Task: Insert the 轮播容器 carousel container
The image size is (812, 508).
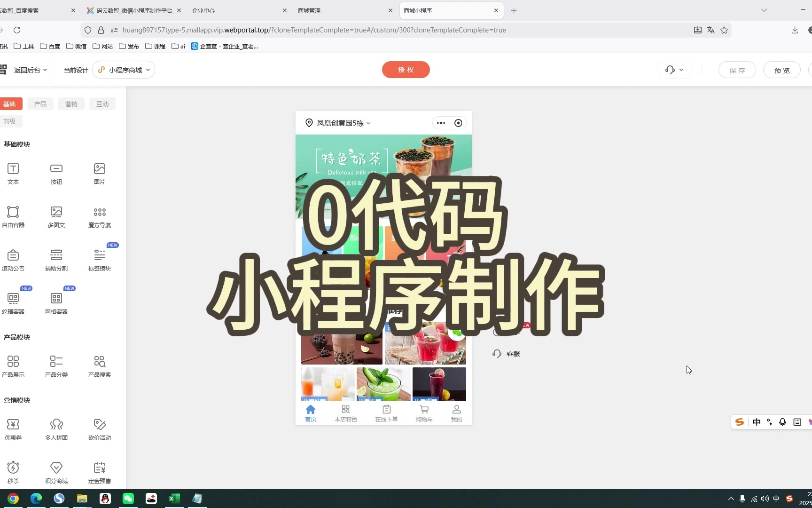Action: click(x=13, y=303)
